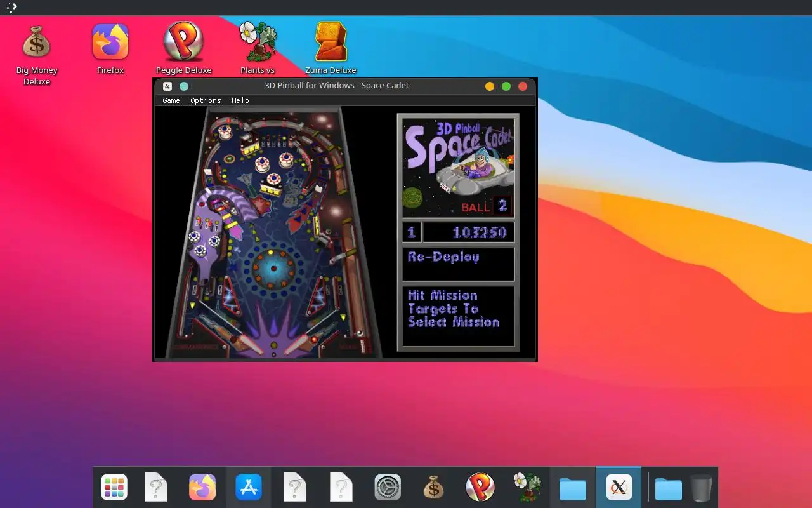The height and width of the screenshot is (508, 812).
Task: Click the Space Cadet logo image
Action: 458,168
